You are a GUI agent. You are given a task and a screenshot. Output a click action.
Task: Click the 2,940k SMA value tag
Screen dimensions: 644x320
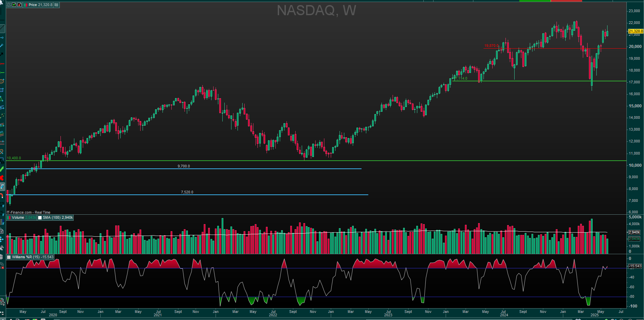pos(634,232)
